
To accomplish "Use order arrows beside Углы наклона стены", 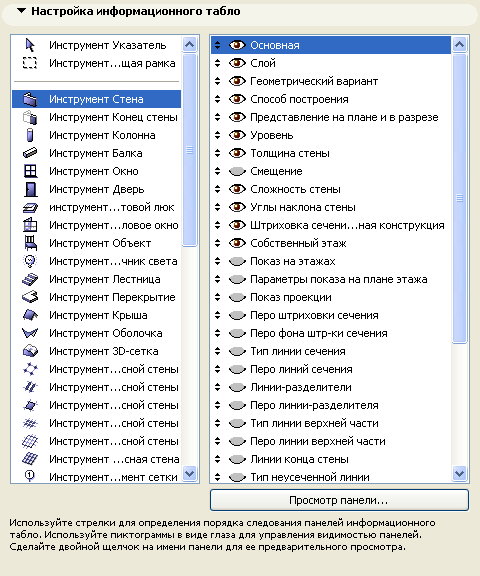I will click(217, 207).
